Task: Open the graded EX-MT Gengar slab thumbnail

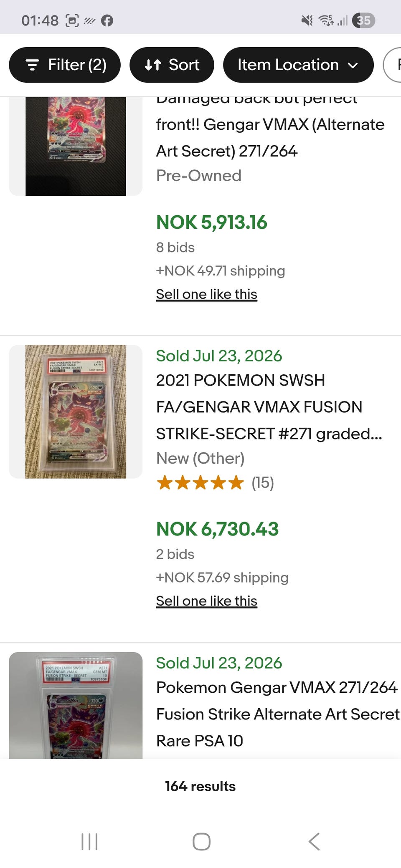Action: (76, 411)
